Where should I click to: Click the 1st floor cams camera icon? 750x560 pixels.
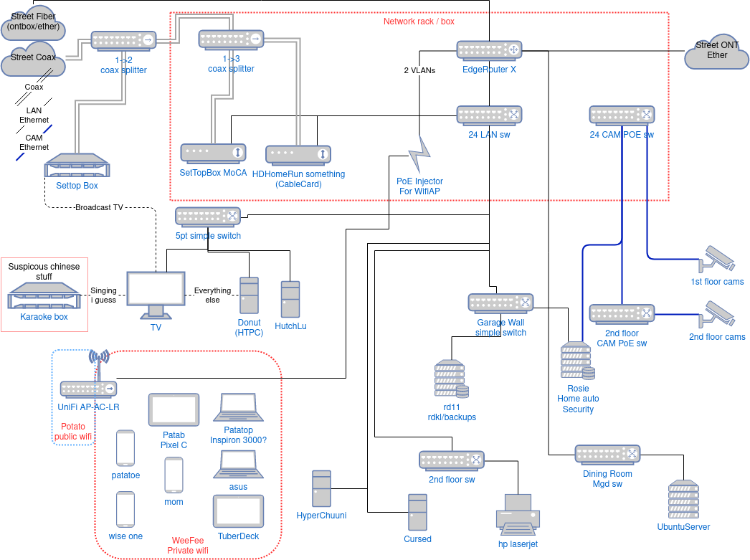pyautogui.click(x=716, y=259)
